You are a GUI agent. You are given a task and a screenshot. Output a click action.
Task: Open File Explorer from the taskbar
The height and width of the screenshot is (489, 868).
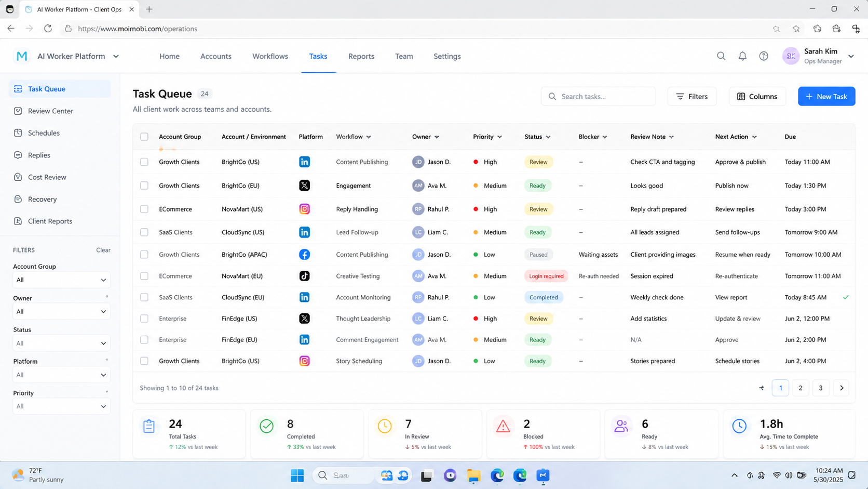pyautogui.click(x=473, y=475)
